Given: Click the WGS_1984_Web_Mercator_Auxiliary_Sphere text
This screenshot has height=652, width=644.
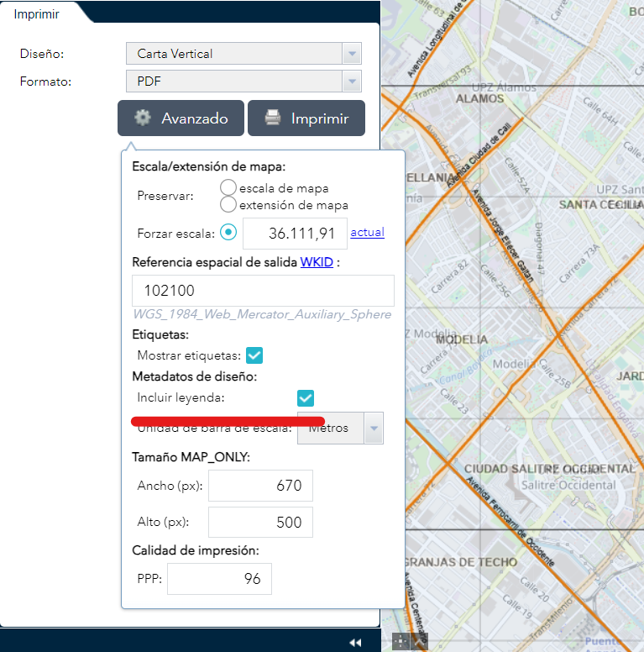Looking at the screenshot, I should tap(262, 314).
